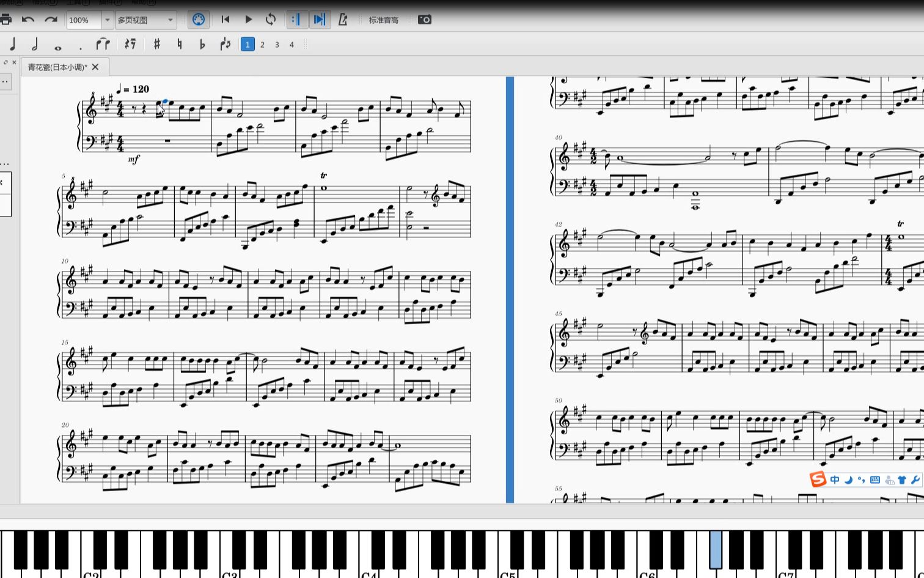Image resolution: width=924 pixels, height=578 pixels.
Task: Redo the last undone edit
Action: tap(51, 20)
